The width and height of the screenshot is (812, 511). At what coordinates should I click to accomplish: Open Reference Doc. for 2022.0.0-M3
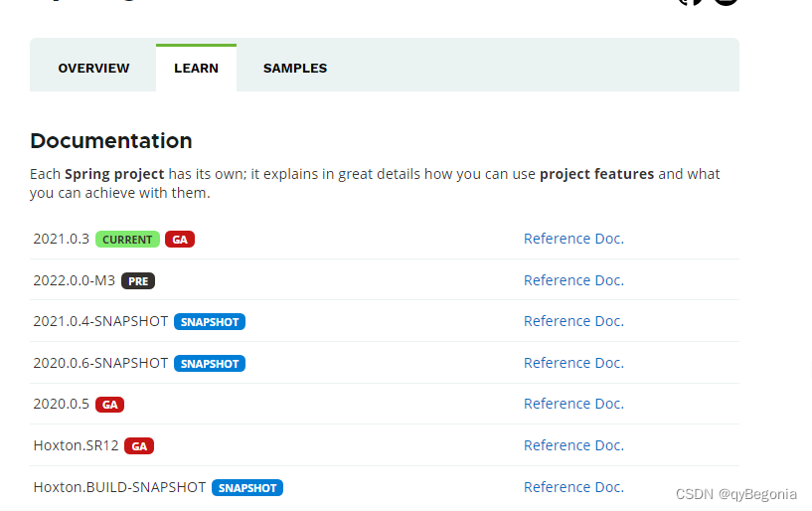pos(573,280)
